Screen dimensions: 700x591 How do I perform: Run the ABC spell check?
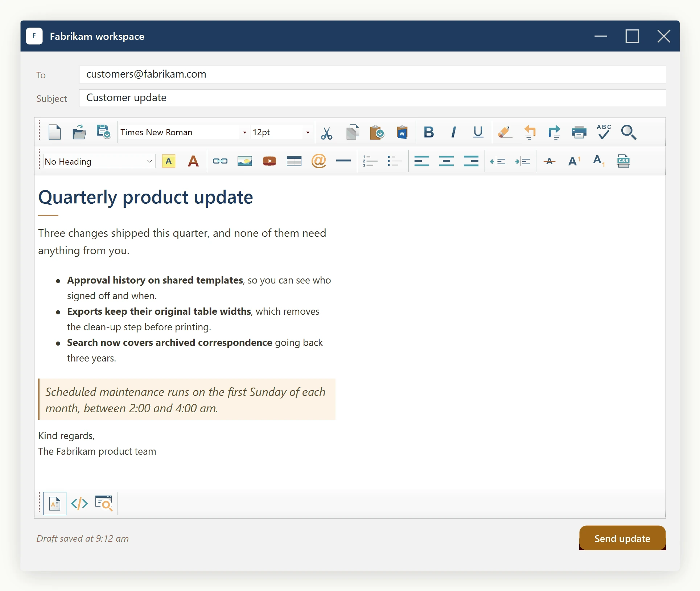click(x=604, y=132)
